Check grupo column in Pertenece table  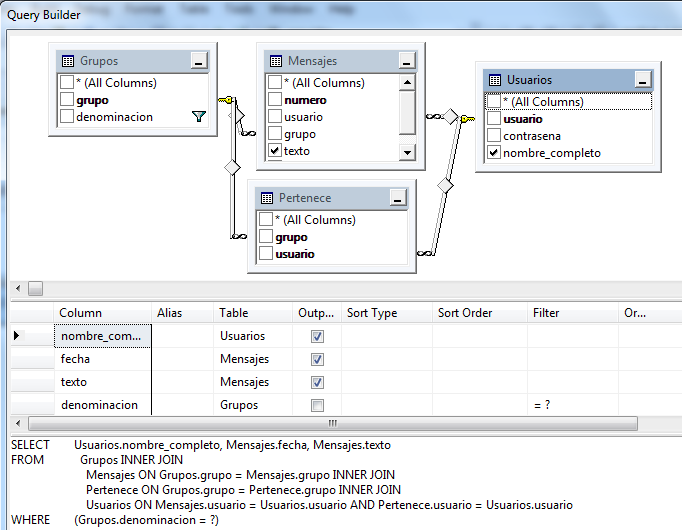(x=266, y=236)
